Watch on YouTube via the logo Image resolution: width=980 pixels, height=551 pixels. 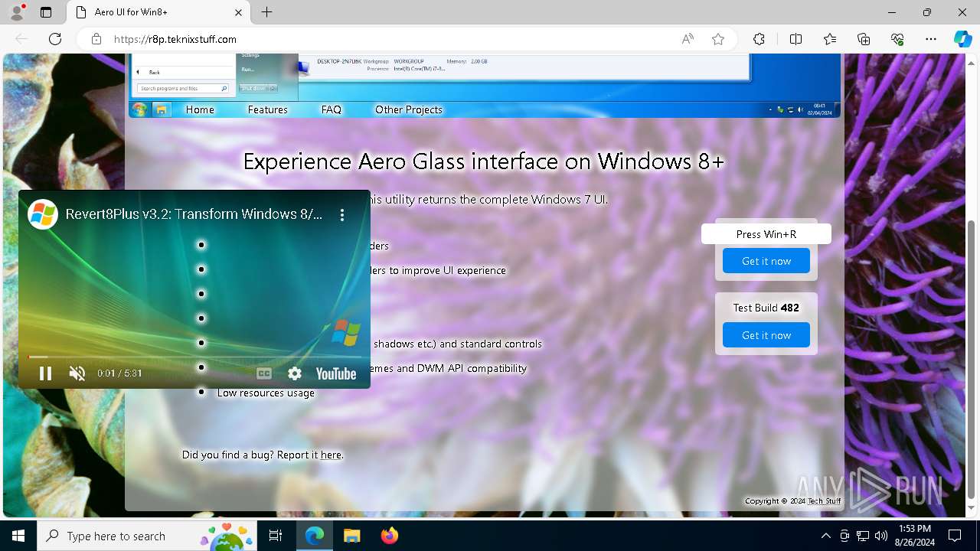coord(336,373)
